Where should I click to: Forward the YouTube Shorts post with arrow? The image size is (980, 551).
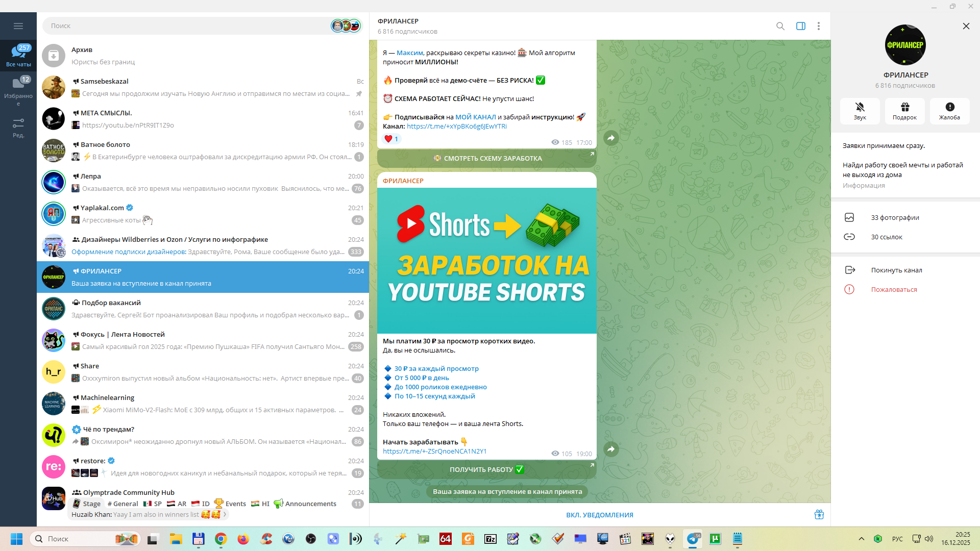pos(610,449)
